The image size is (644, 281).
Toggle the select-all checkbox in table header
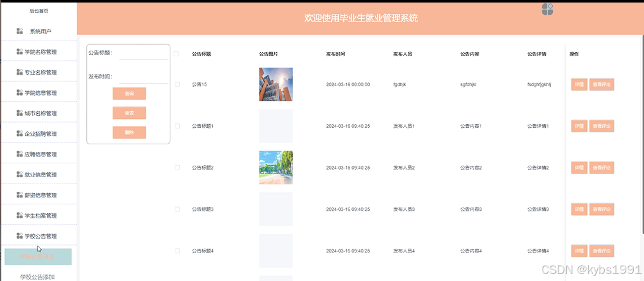[176, 54]
